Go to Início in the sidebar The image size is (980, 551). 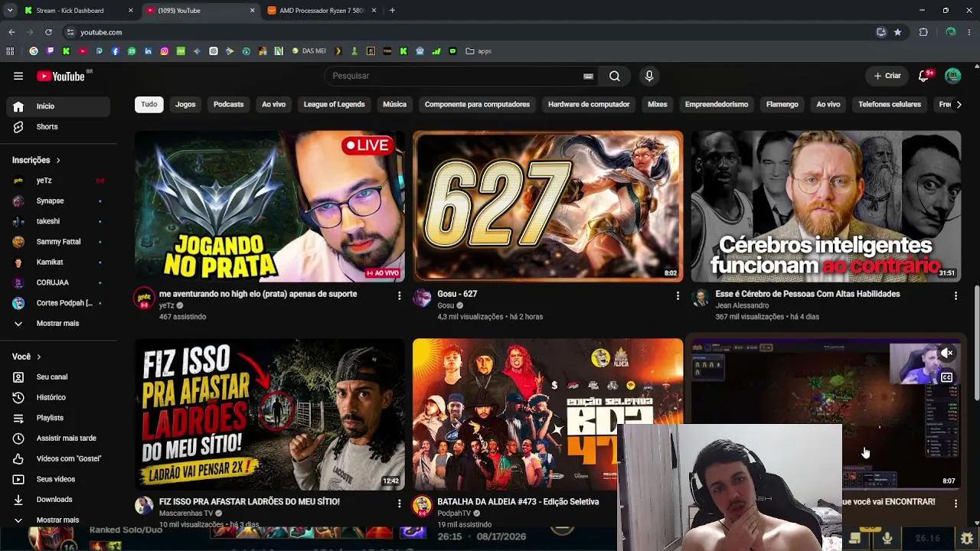click(58, 106)
